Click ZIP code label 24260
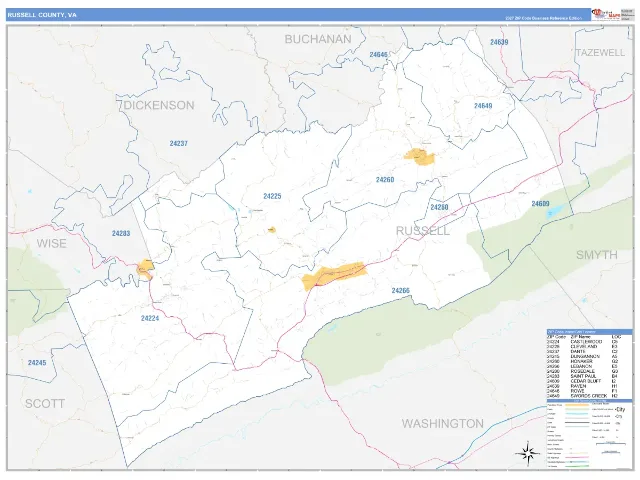640x480 pixels. point(385,180)
